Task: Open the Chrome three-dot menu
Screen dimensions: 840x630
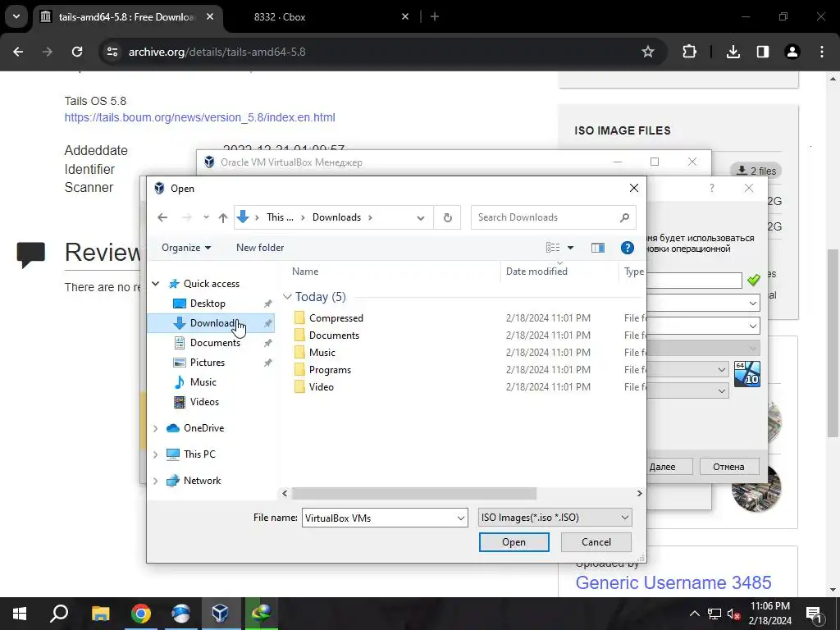Action: pyautogui.click(x=822, y=52)
